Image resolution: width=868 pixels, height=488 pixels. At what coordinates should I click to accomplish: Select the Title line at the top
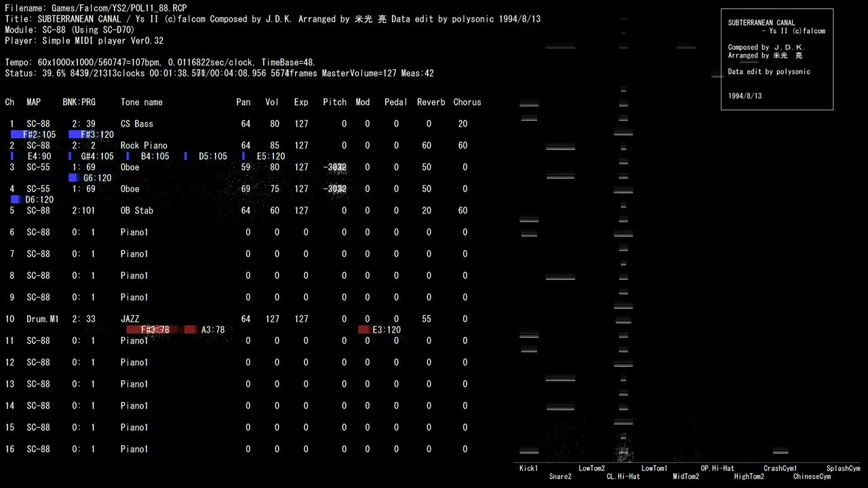coord(273,19)
